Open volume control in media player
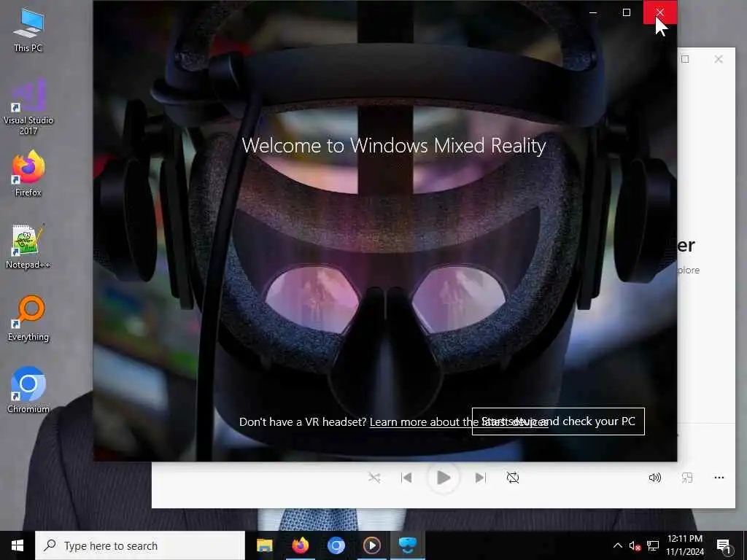The height and width of the screenshot is (560, 747). click(655, 478)
